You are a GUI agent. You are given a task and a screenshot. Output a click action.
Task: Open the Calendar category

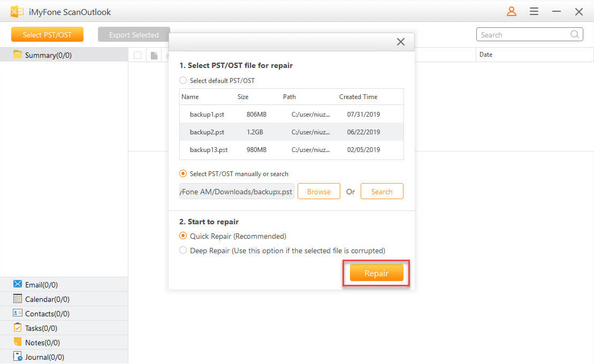47,299
